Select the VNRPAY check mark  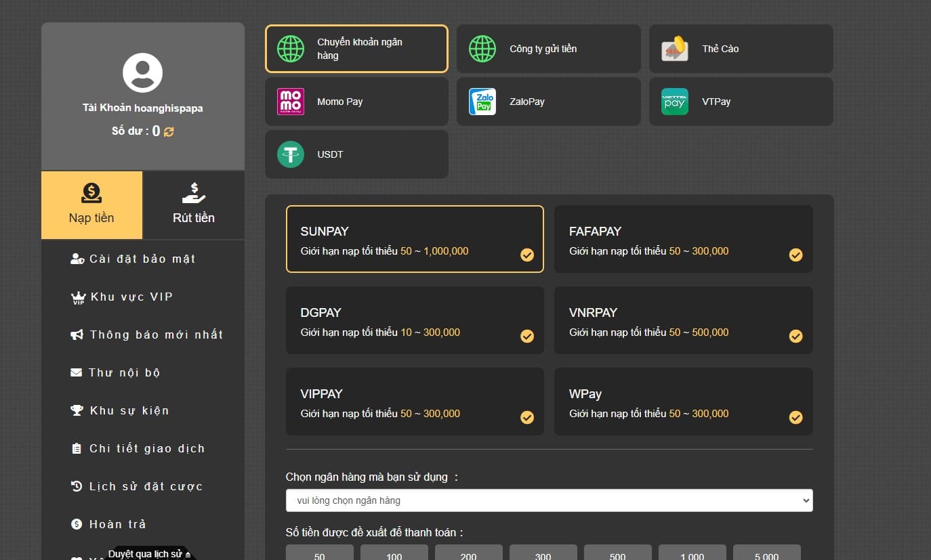click(x=796, y=336)
